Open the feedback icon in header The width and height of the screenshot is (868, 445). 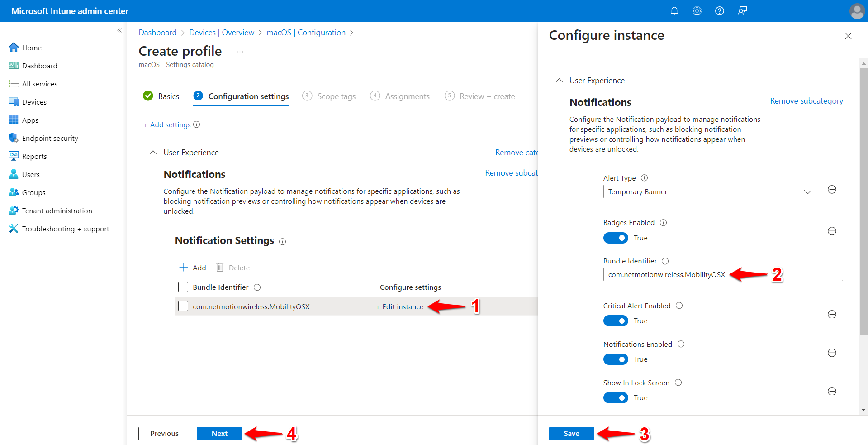pos(742,11)
